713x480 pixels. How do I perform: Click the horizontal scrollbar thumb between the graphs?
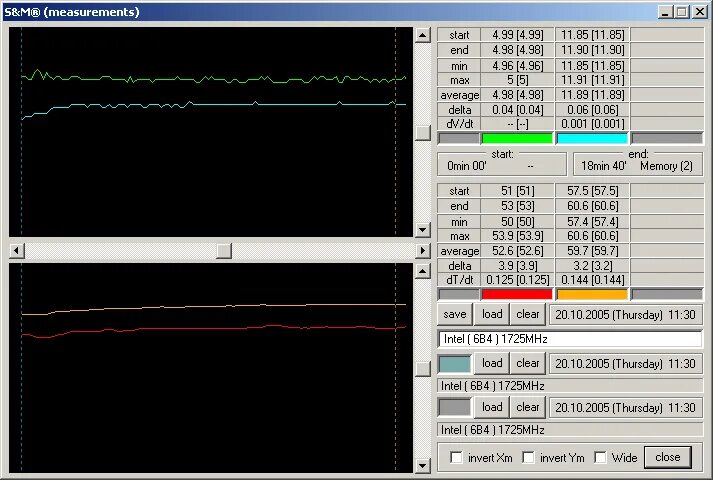coord(224,250)
